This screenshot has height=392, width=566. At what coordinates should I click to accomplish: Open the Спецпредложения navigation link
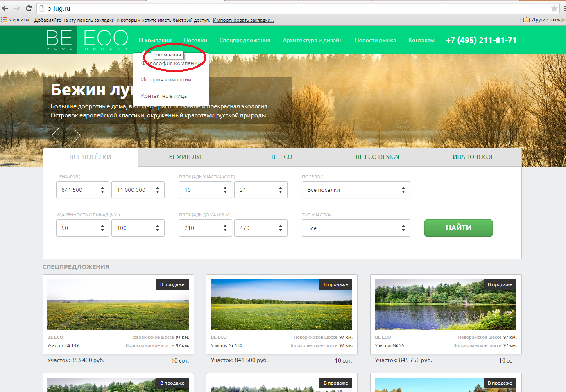click(x=245, y=40)
